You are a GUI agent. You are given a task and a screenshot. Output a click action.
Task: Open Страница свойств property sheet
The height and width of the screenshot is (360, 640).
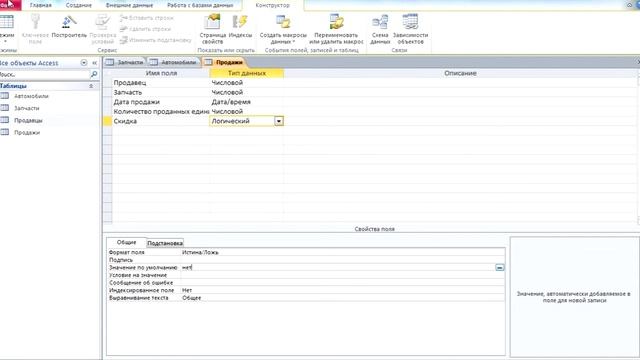click(x=212, y=29)
